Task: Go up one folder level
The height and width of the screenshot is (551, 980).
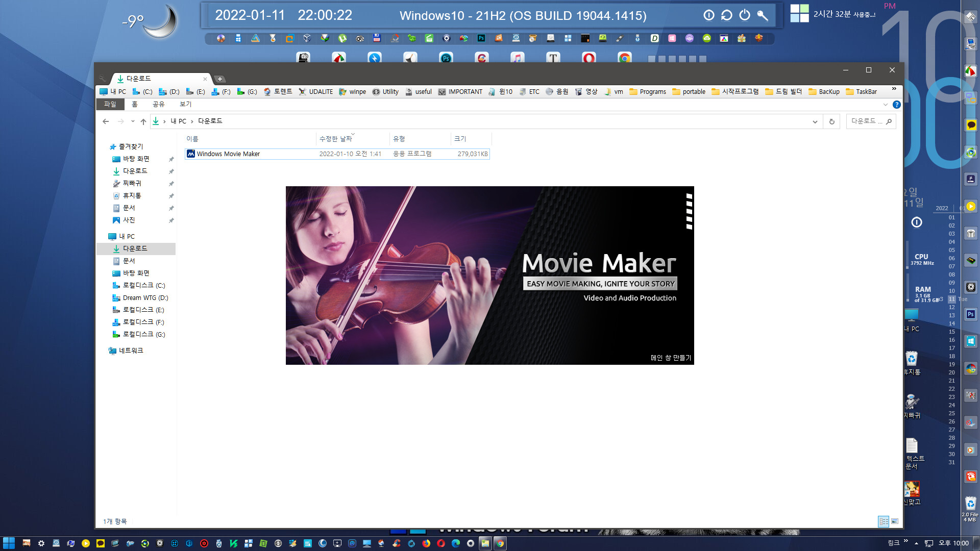Action: pyautogui.click(x=143, y=121)
